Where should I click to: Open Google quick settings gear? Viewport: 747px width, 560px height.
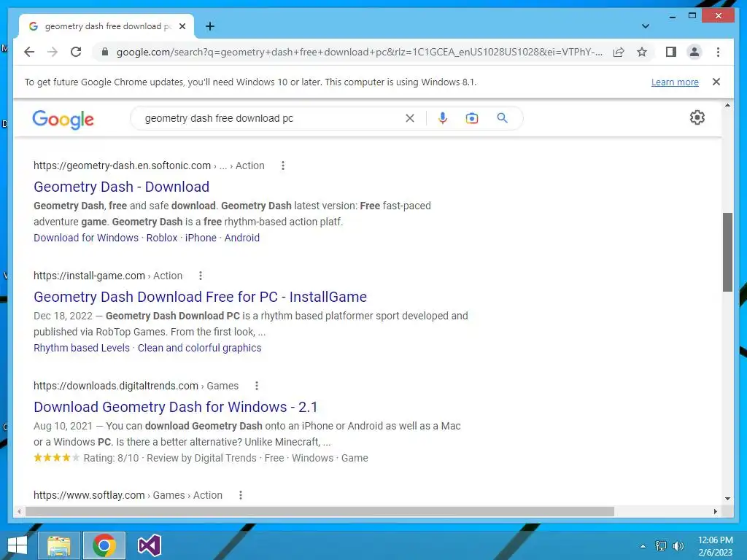[x=697, y=117]
